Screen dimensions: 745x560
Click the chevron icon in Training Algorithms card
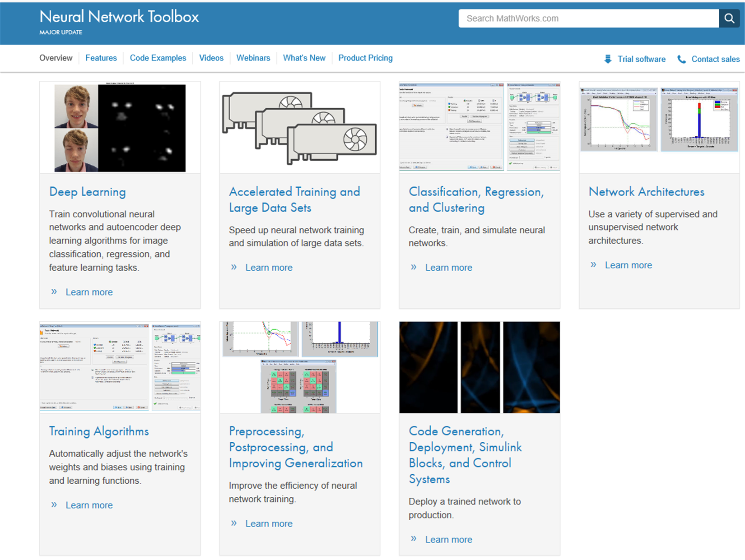[x=54, y=504]
